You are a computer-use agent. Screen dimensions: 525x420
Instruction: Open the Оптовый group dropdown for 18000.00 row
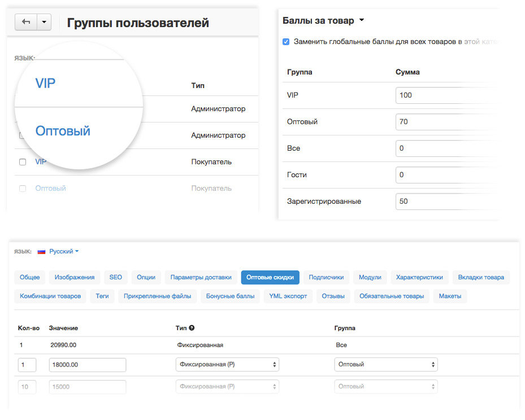click(x=386, y=365)
